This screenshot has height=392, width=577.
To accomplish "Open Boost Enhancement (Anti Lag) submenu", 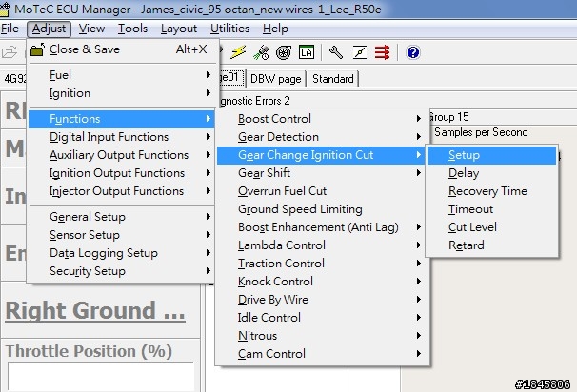I will tap(322, 226).
